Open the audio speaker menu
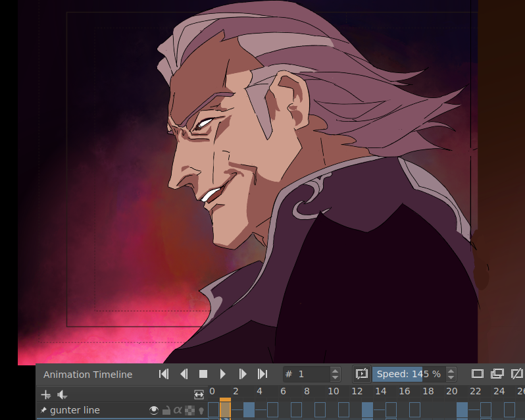Image resolution: width=525 pixels, height=420 pixels. coord(63,394)
